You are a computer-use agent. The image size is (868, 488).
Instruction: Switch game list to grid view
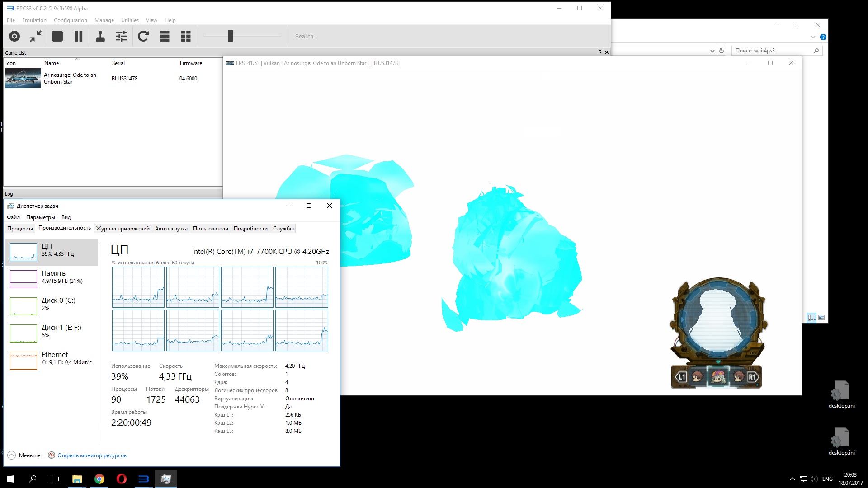coord(186,36)
